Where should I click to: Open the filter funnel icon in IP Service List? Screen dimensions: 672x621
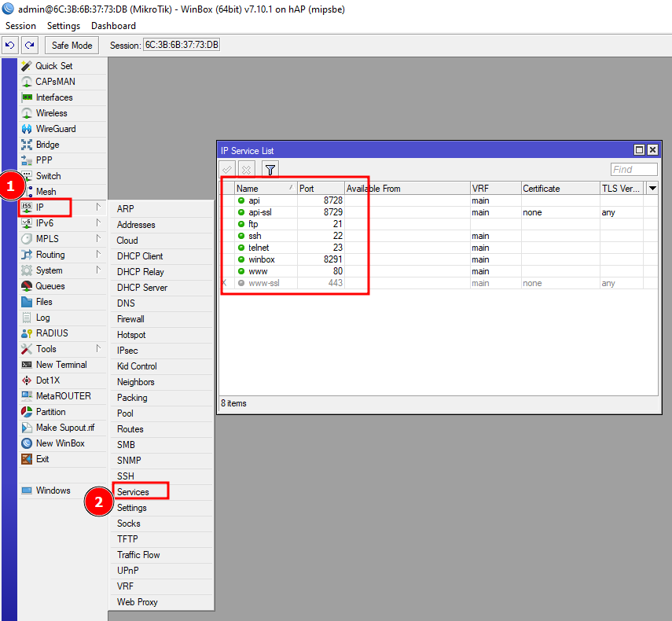point(270,170)
